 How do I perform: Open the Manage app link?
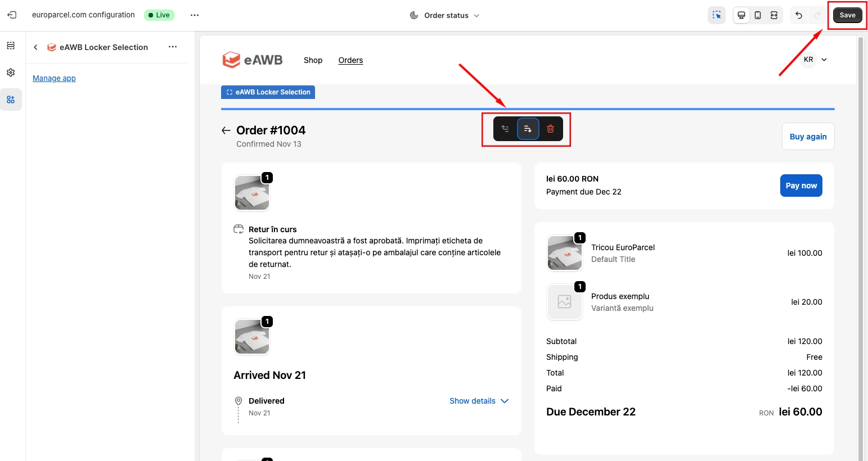coord(54,78)
